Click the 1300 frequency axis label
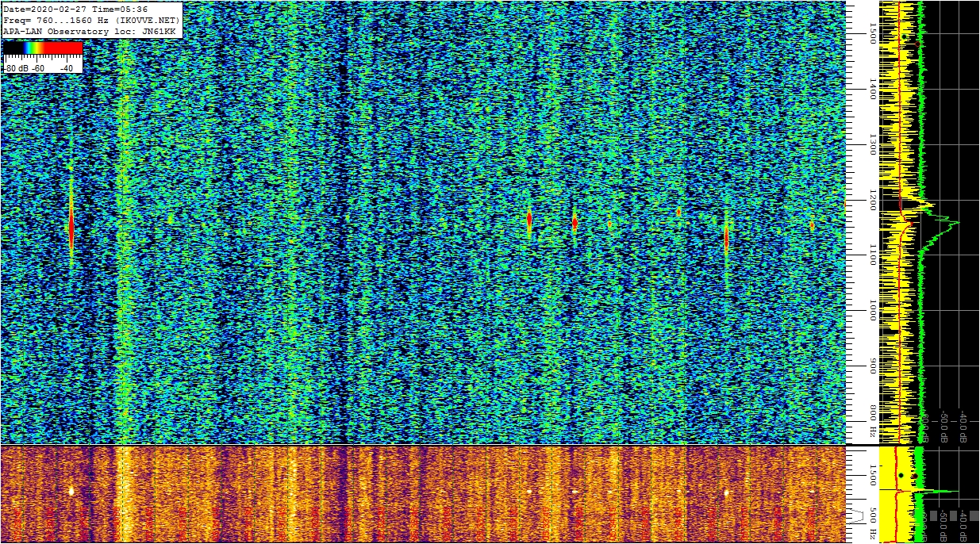The image size is (980, 544). pyautogui.click(x=872, y=144)
